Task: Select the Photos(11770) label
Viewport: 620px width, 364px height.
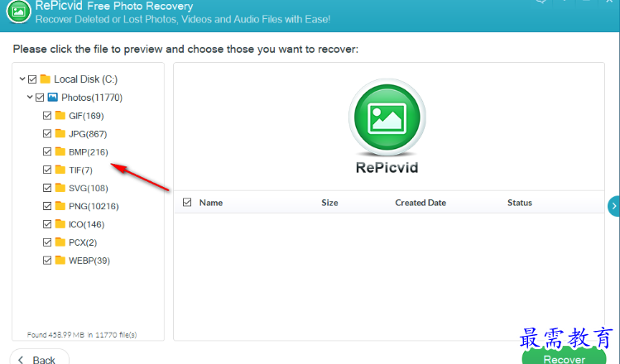Action: pos(92,98)
